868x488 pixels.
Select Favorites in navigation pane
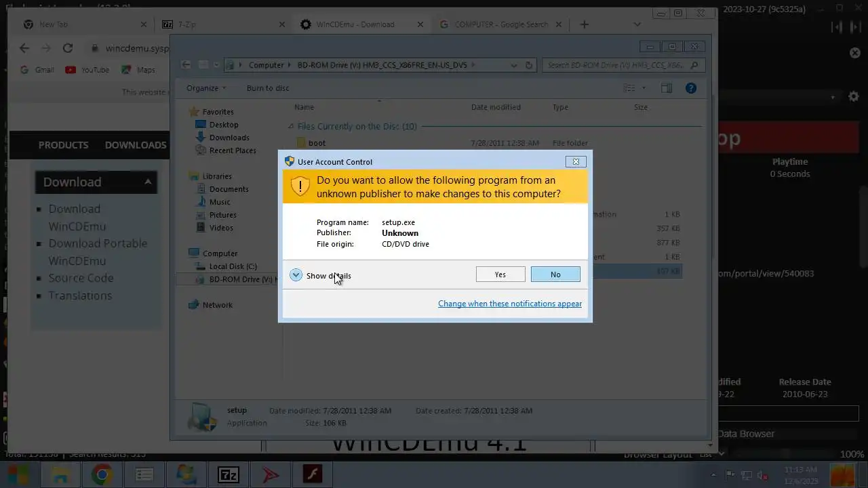218,112
